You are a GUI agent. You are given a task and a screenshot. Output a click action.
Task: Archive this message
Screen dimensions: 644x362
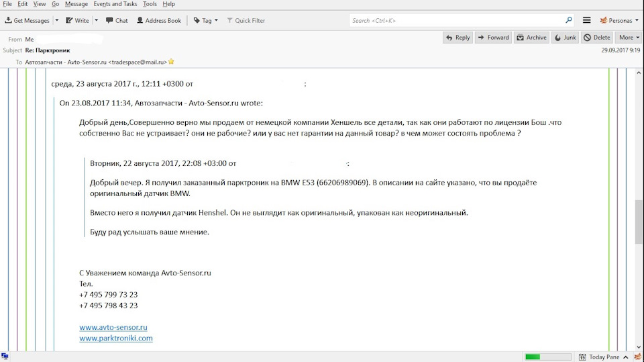click(x=531, y=38)
